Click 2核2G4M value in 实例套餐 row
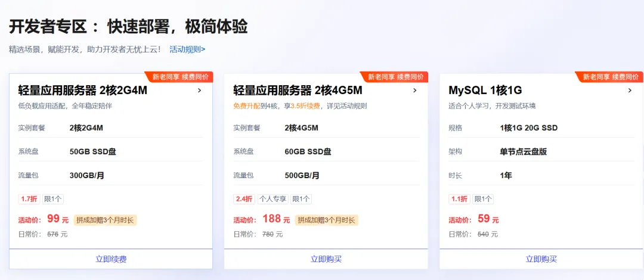Screen dimensions: 644x280 86,128
